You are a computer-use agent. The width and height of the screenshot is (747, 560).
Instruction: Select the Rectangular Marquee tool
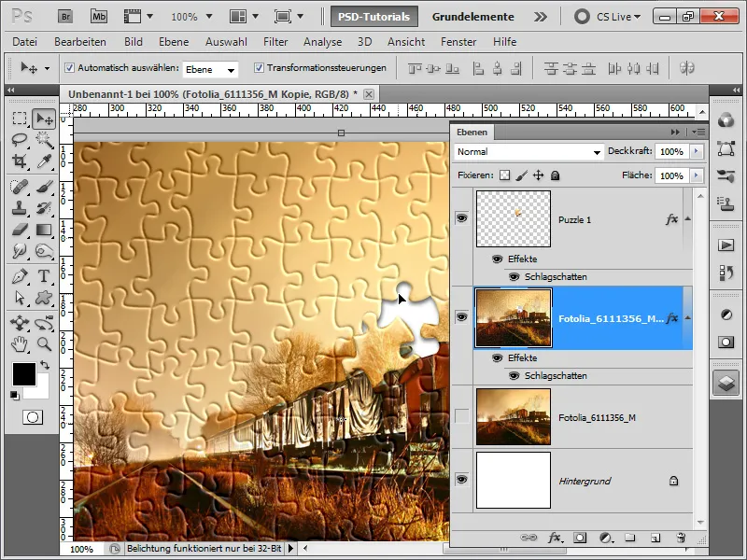[20, 119]
